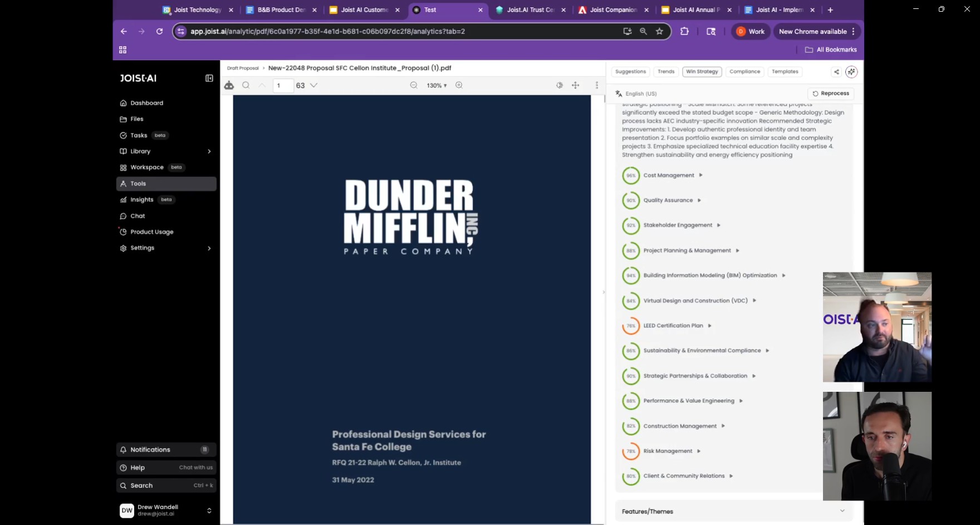The height and width of the screenshot is (525, 980).
Task: Click the English (US) language selector
Action: click(636, 94)
